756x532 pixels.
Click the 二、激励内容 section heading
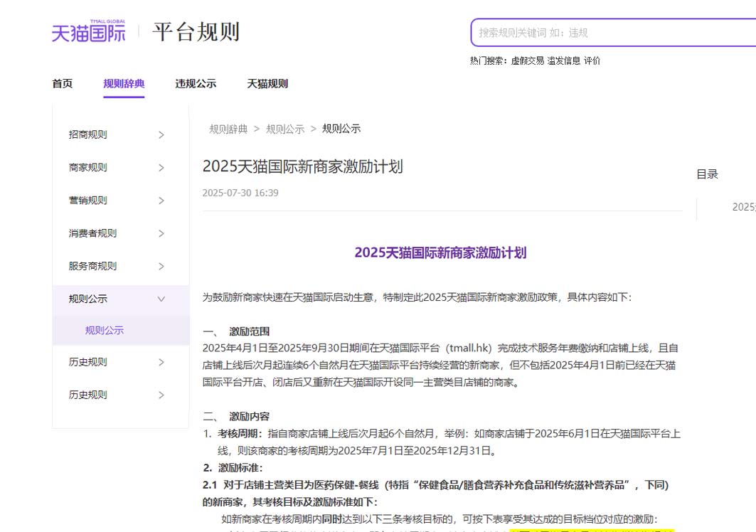236,417
